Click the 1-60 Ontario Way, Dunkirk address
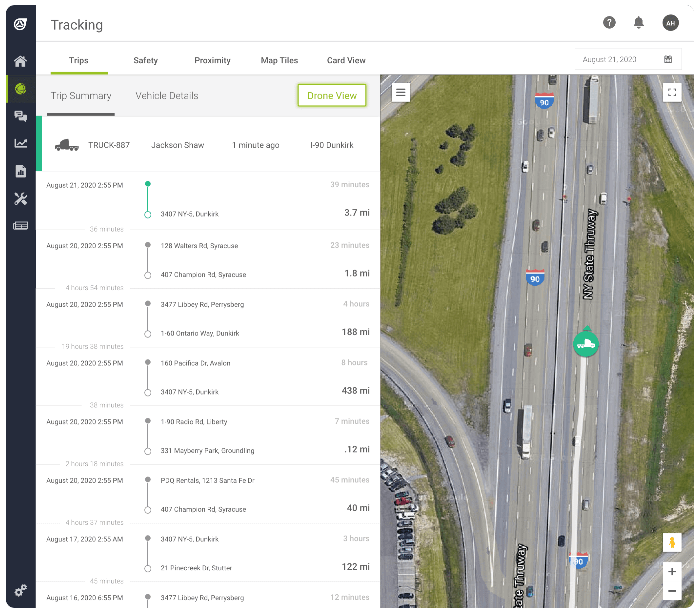700x613 pixels. [x=200, y=333]
